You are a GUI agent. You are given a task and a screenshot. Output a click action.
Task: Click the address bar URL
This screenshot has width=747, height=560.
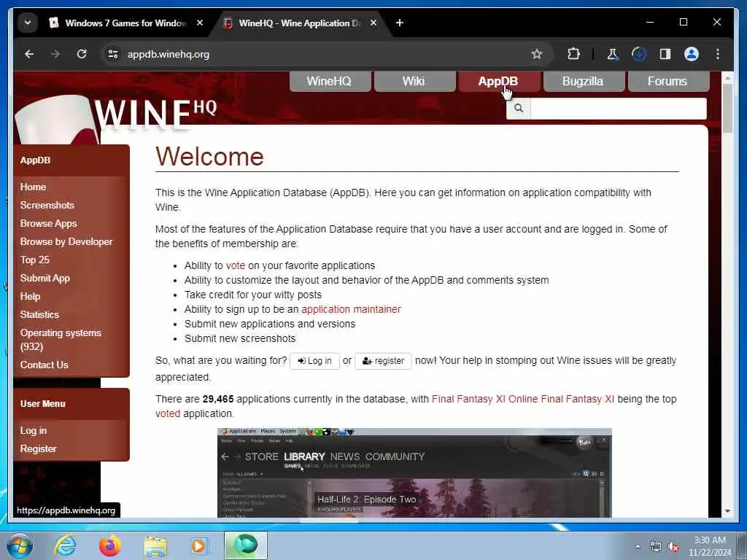pyautogui.click(x=169, y=54)
